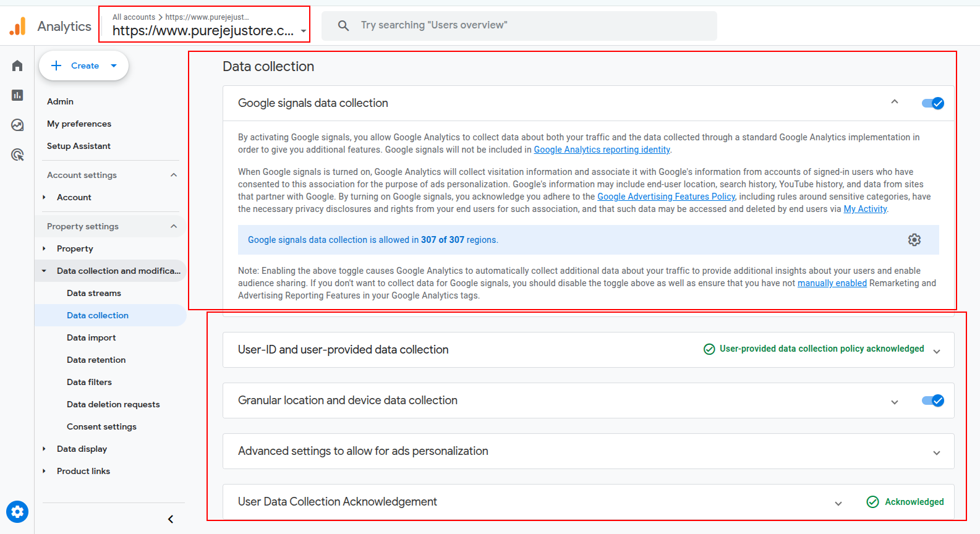Collapse the Google signals section chevron

[x=895, y=102]
